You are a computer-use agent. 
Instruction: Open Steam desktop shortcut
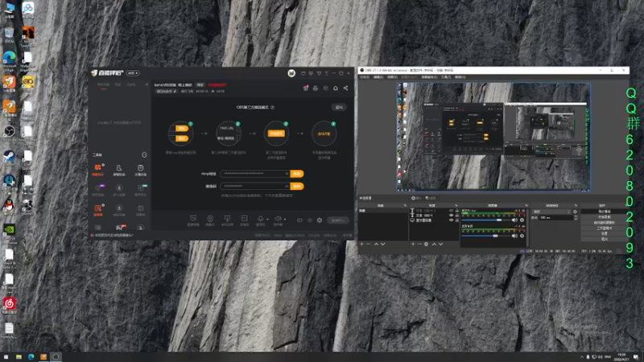pyautogui.click(x=9, y=156)
